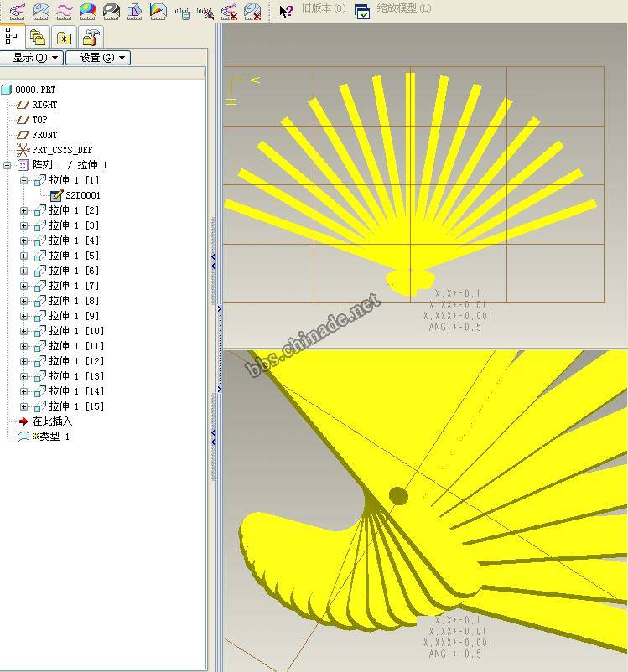Image resolution: width=628 pixels, height=672 pixels.
Task: Collapse the 阵列 1 / 拉伸 1 pattern node
Action: coord(8,165)
